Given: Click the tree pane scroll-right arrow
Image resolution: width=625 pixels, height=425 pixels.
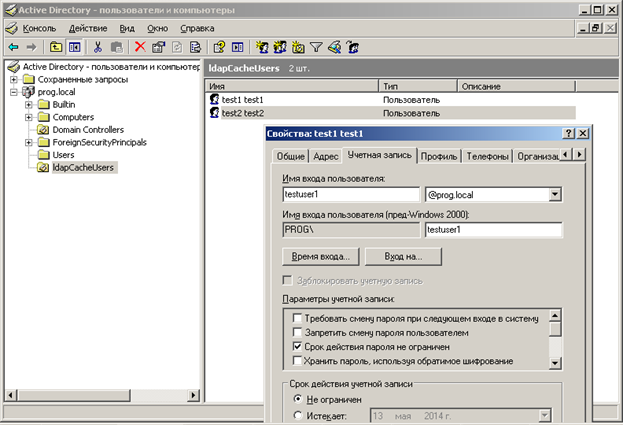Looking at the screenshot, I should point(193,395).
